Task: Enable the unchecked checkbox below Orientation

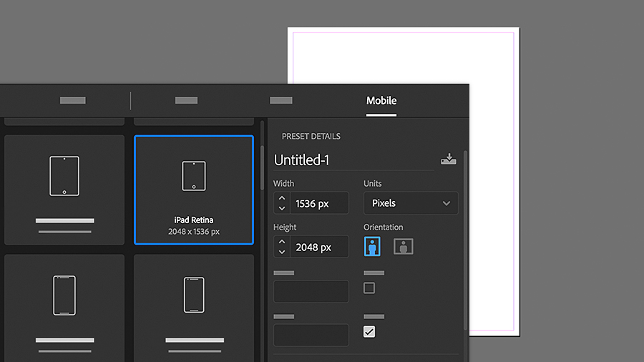Action: point(369,288)
